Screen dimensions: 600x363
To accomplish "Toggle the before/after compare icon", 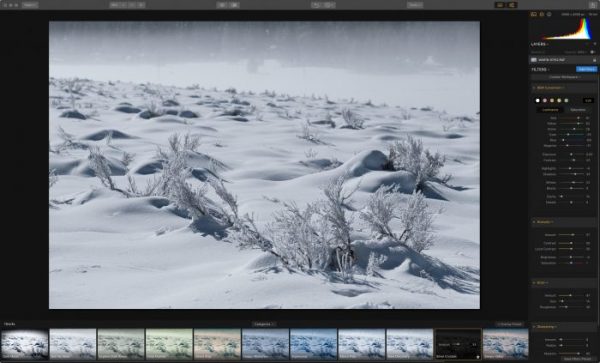I will tap(234, 5).
